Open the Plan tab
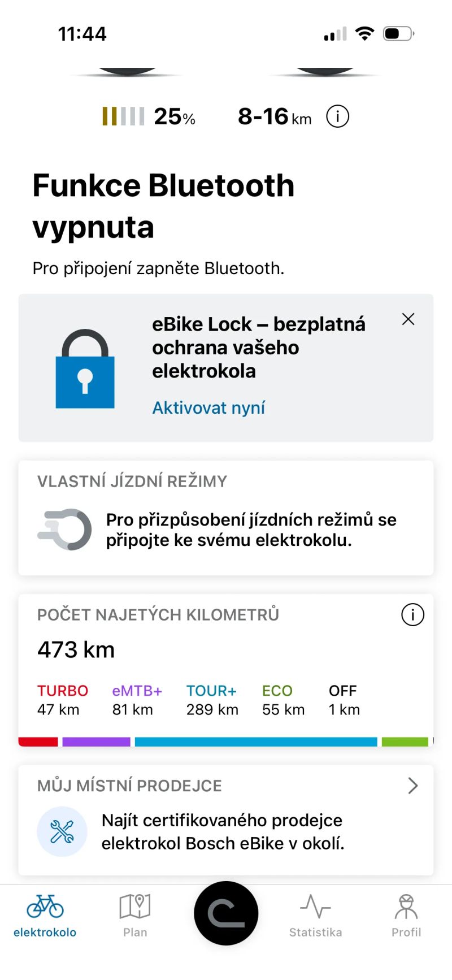The width and height of the screenshot is (452, 980). coord(135,916)
